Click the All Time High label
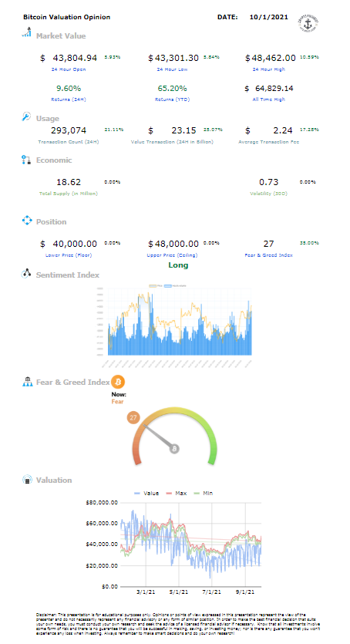 (x=268, y=99)
